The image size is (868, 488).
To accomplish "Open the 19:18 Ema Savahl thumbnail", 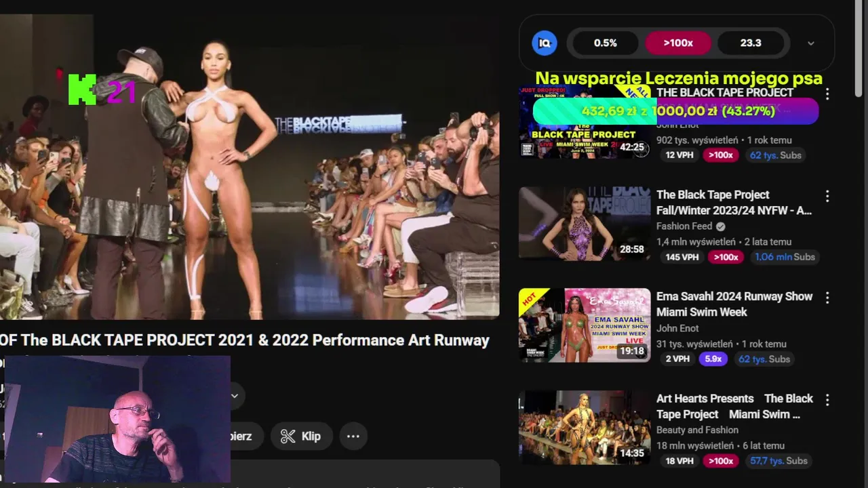I will click(x=585, y=325).
